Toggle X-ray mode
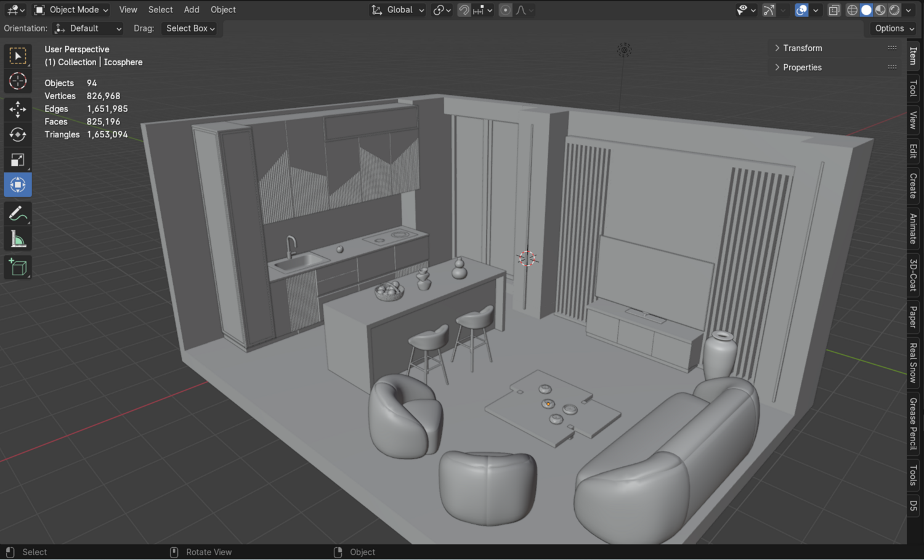Viewport: 924px width, 560px height. [834, 10]
